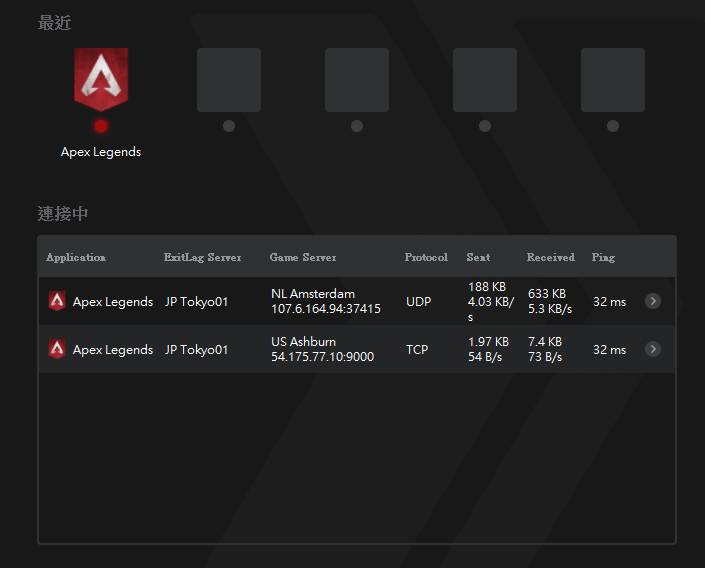Screen dimensions: 705x568
Task: Click the Apex Legends icon in the UDP row
Action: [x=58, y=301]
